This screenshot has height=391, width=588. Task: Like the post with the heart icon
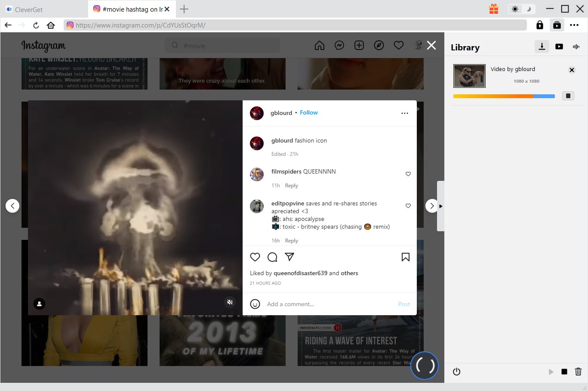click(x=255, y=257)
